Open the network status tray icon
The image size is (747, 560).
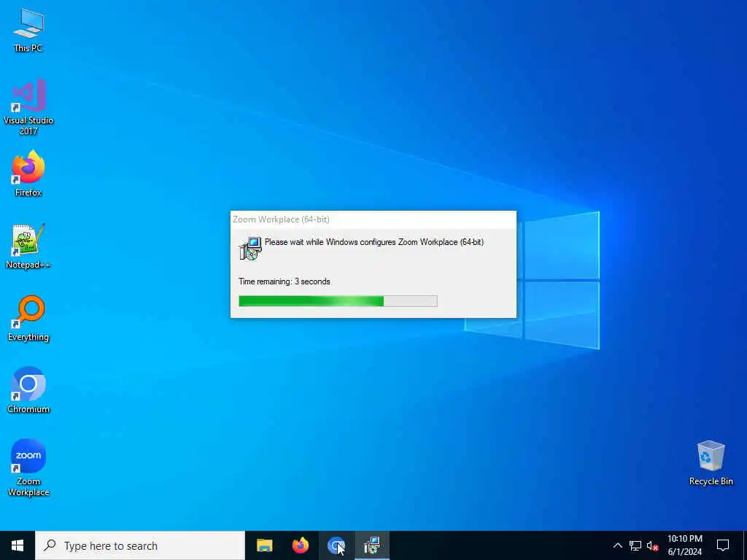(x=635, y=545)
